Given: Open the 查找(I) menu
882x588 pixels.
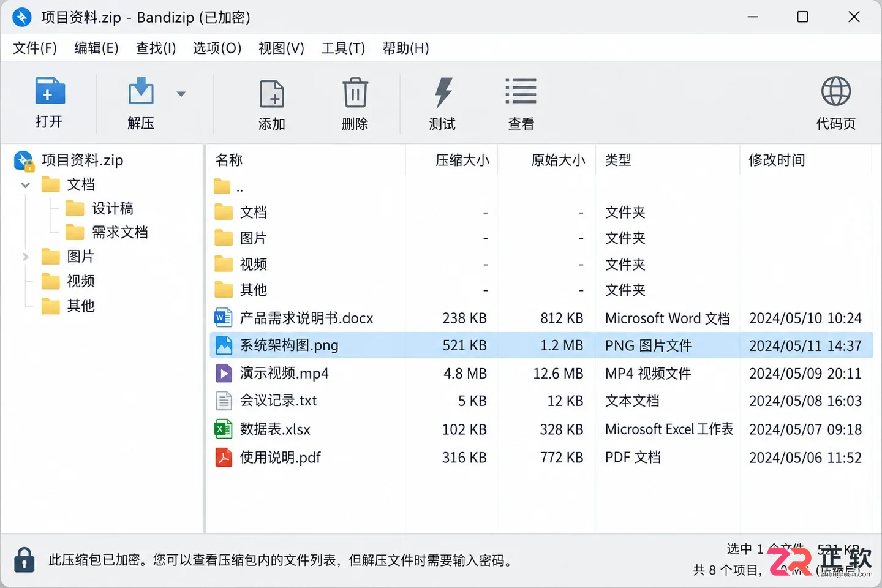Looking at the screenshot, I should (x=156, y=48).
